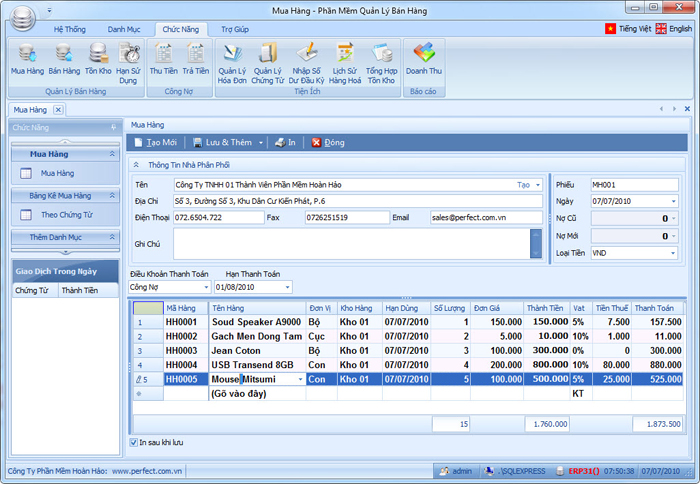Click the Đóng button

328,143
